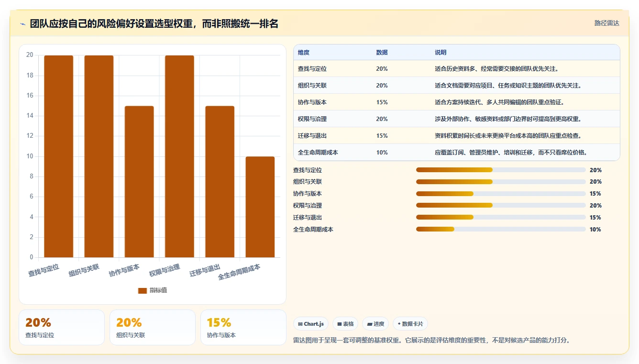639x364 pixels.
Task: Click the 协作与版本 progress bar
Action: 501,194
